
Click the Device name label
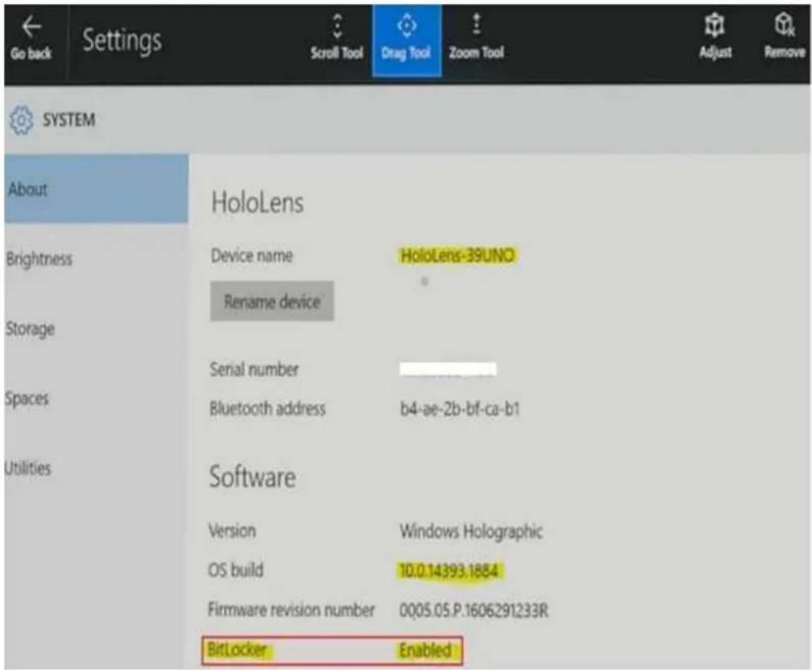click(251, 255)
